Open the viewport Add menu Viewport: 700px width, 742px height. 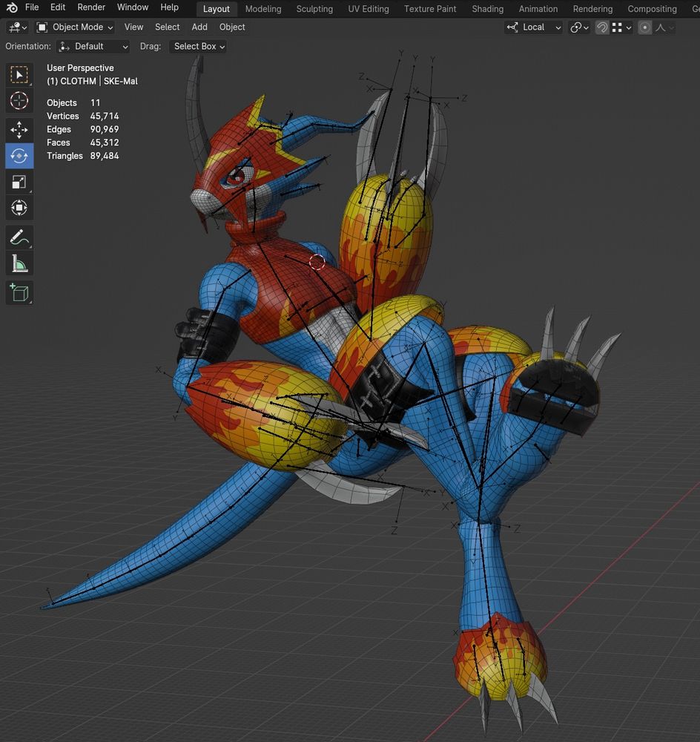(x=199, y=27)
